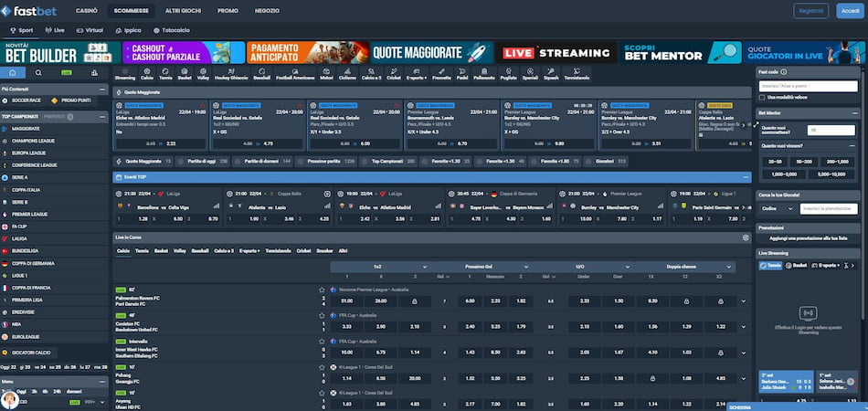The height and width of the screenshot is (411, 868).
Task: Open the CHAMPIONS LEAGUE link in the sidebar
Action: pos(33,141)
